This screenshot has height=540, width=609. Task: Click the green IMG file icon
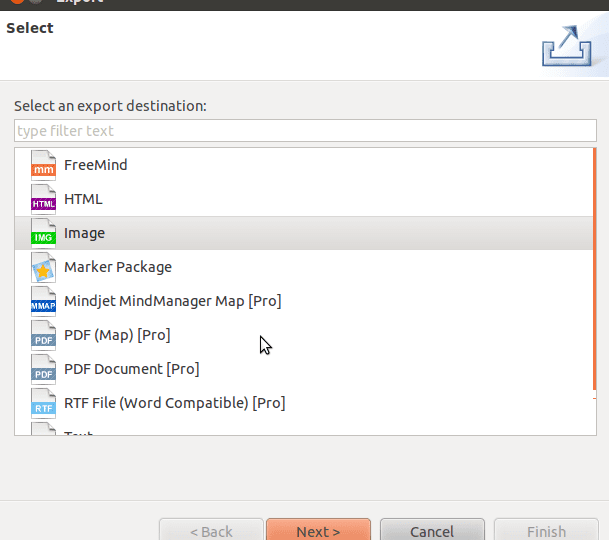point(43,233)
